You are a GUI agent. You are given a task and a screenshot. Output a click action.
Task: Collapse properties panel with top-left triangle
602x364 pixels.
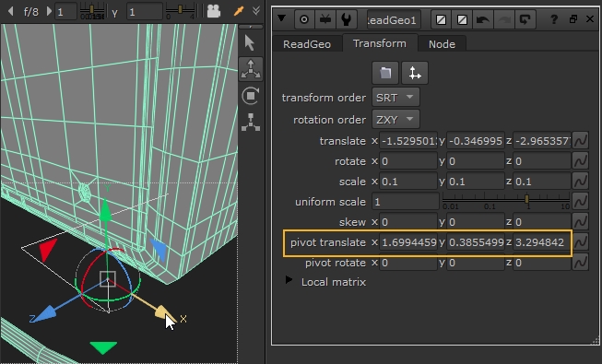(281, 18)
